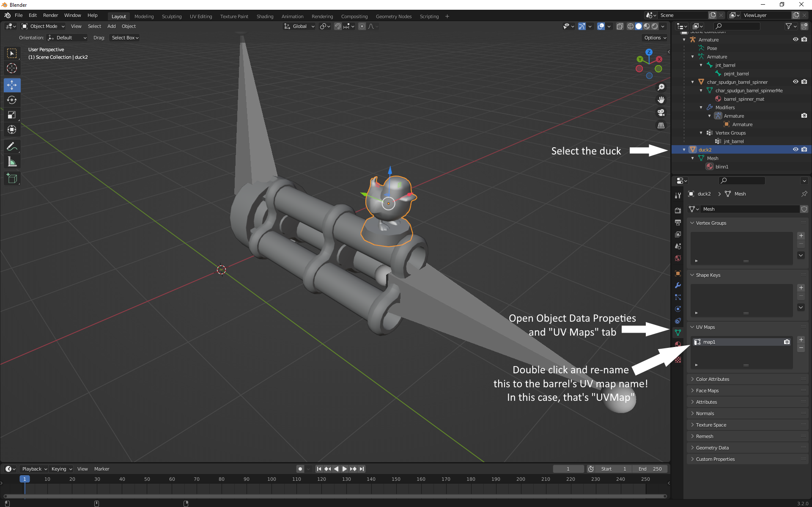
Task: Click the pan view hand icon
Action: coord(661,100)
